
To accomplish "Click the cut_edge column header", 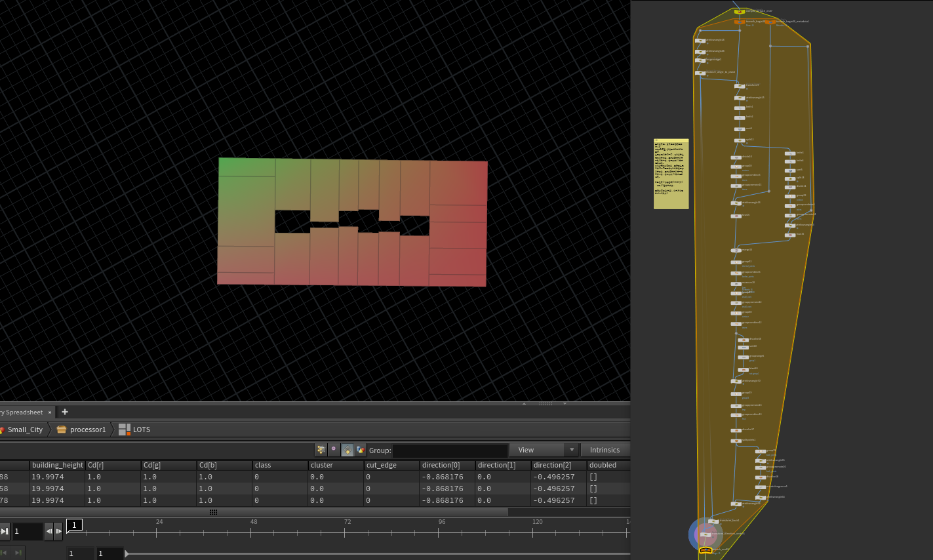I will [382, 465].
